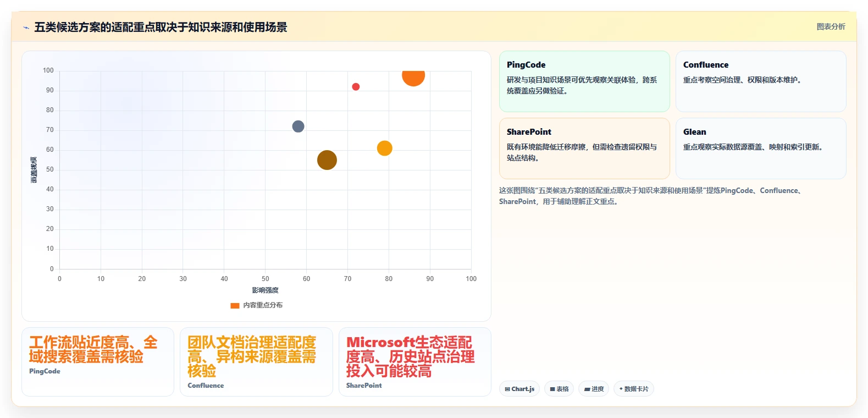Open the SharePoint card

pos(584,148)
